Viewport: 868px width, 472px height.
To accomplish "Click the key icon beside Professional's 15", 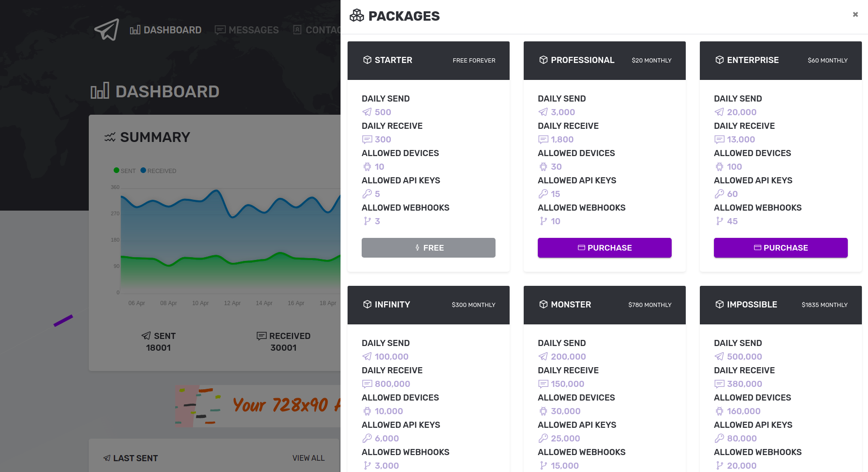I will [543, 194].
